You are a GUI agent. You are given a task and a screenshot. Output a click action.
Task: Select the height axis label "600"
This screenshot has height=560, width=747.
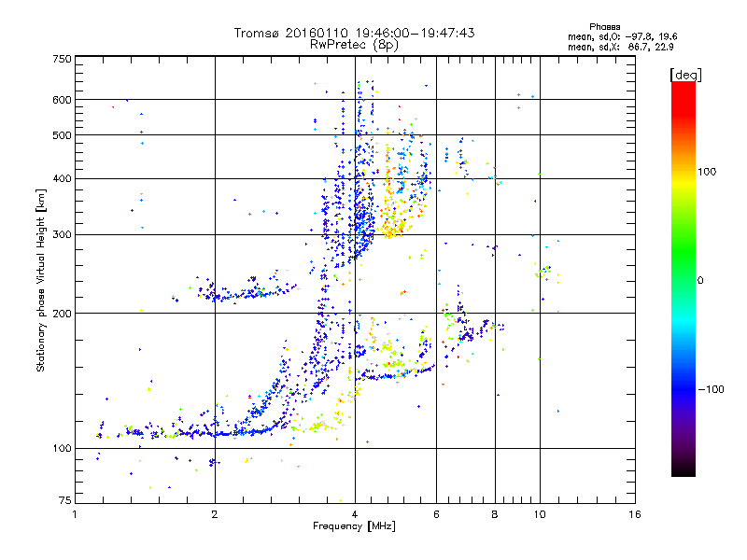[x=62, y=100]
